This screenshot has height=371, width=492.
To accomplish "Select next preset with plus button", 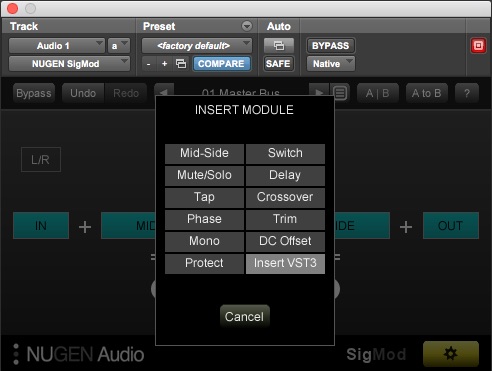I will (165, 64).
